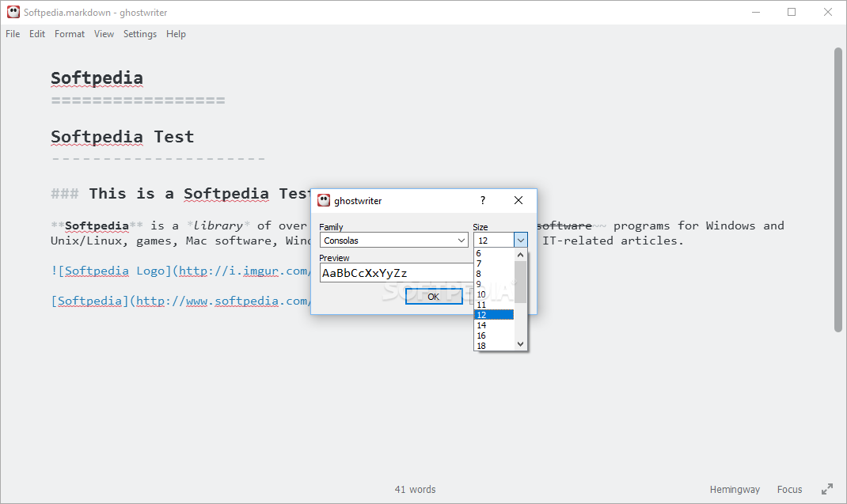Image resolution: width=847 pixels, height=504 pixels.
Task: Toggle full screen icon in status bar
Action: click(x=827, y=490)
